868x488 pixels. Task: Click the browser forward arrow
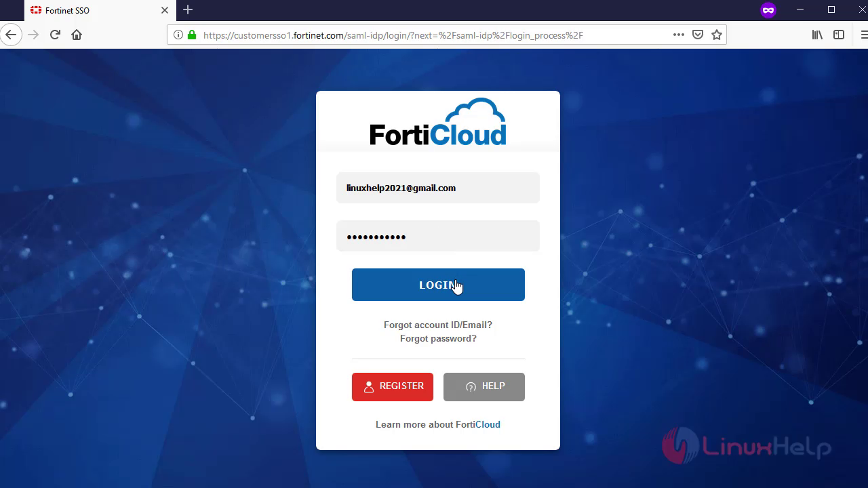[33, 35]
